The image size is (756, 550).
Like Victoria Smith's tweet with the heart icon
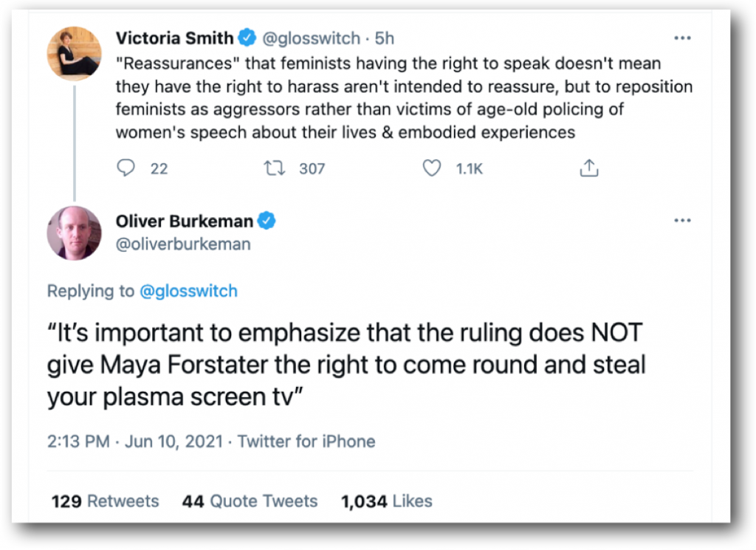pyautogui.click(x=431, y=168)
